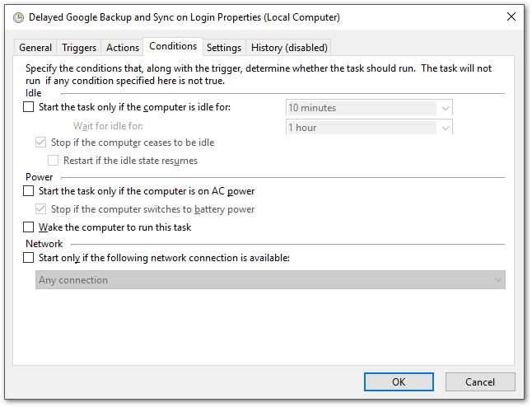View the History (disabled) tab
532x407 pixels.
click(x=289, y=48)
